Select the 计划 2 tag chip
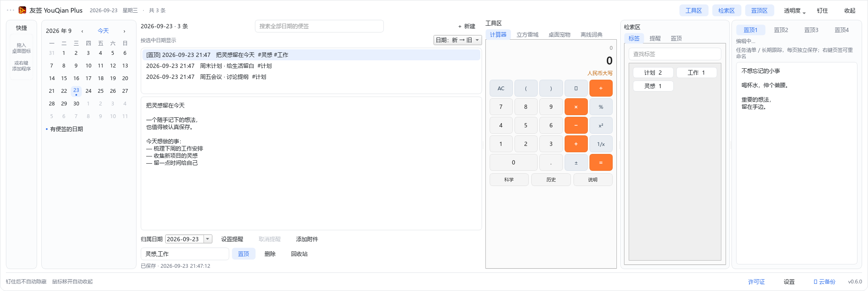 point(653,73)
